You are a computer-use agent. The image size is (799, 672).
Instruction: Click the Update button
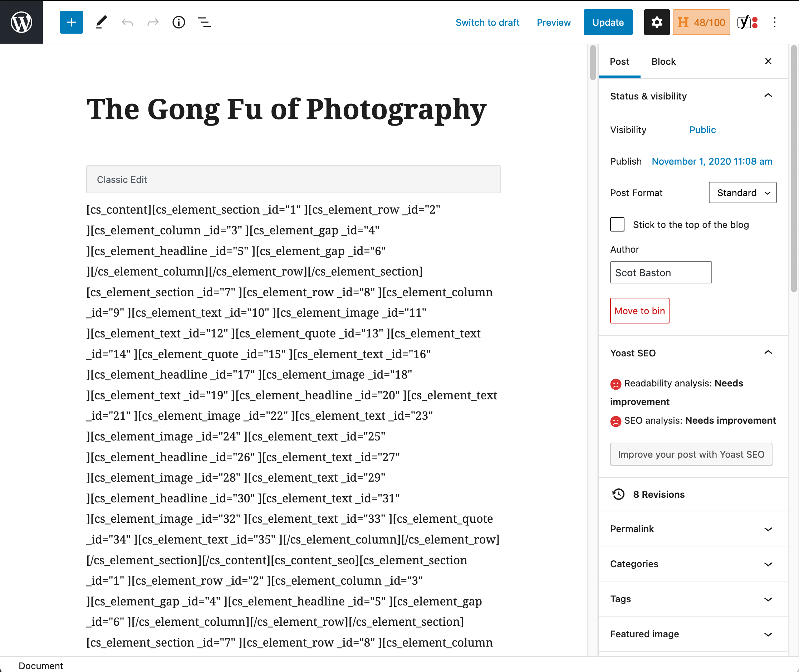tap(608, 22)
